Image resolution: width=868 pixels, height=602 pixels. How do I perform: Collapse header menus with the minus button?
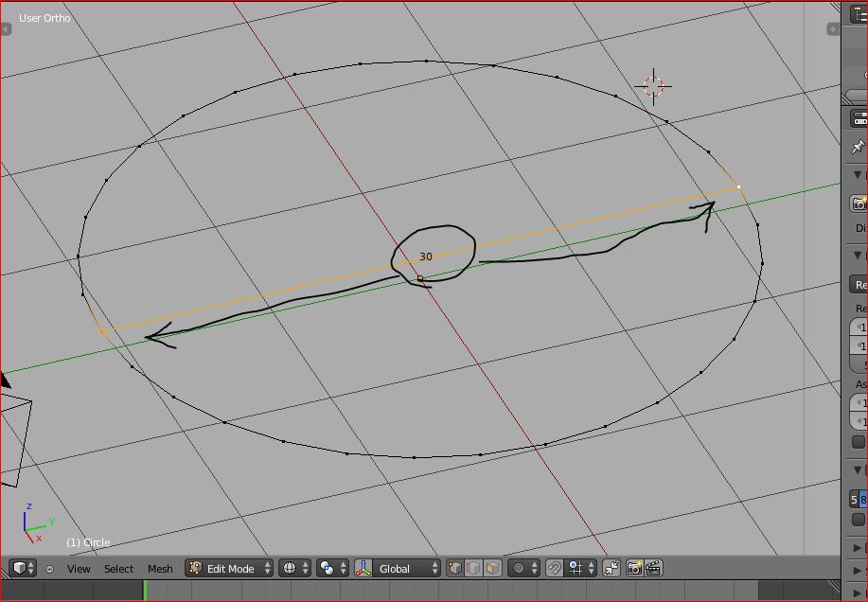click(50, 569)
